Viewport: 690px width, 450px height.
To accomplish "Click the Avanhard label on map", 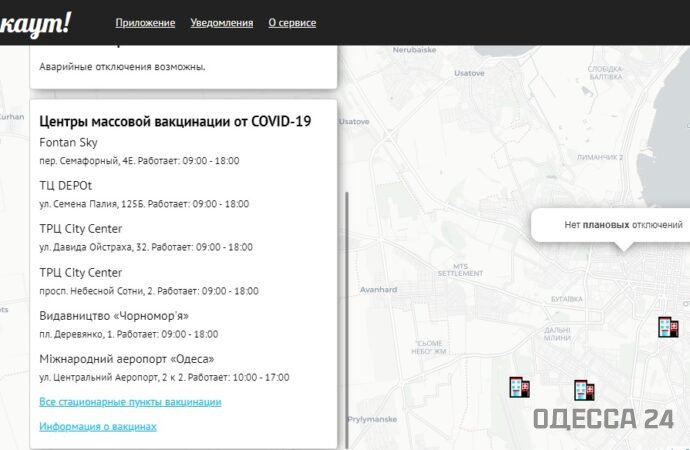I will click(x=378, y=290).
